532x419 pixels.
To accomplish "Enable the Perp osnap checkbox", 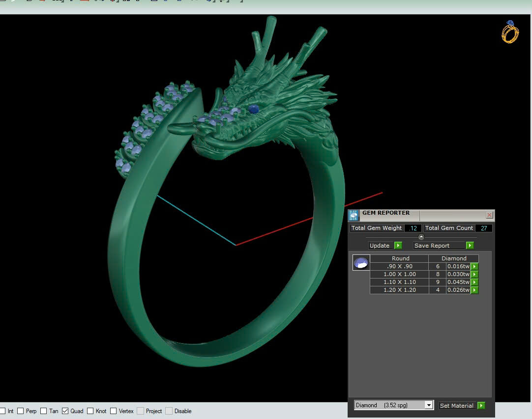I will click(x=21, y=411).
